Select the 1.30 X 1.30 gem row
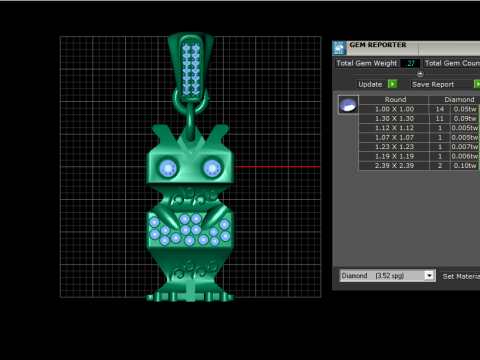 point(419,118)
